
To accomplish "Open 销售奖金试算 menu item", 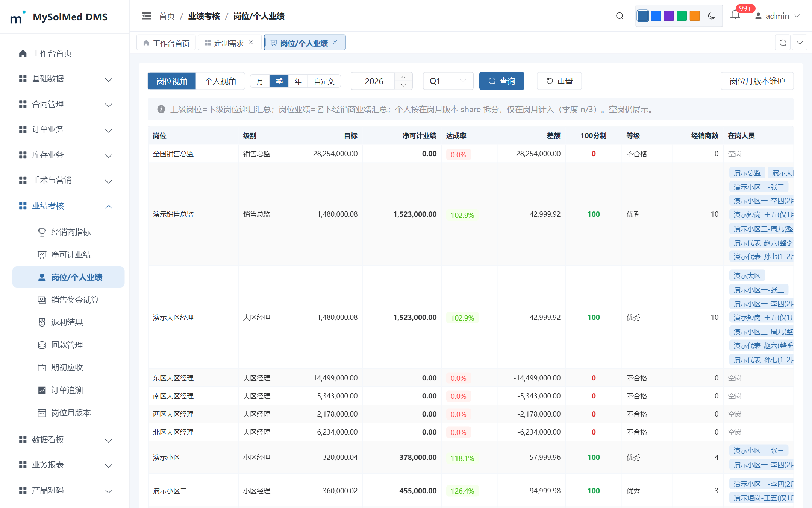I will [68, 300].
